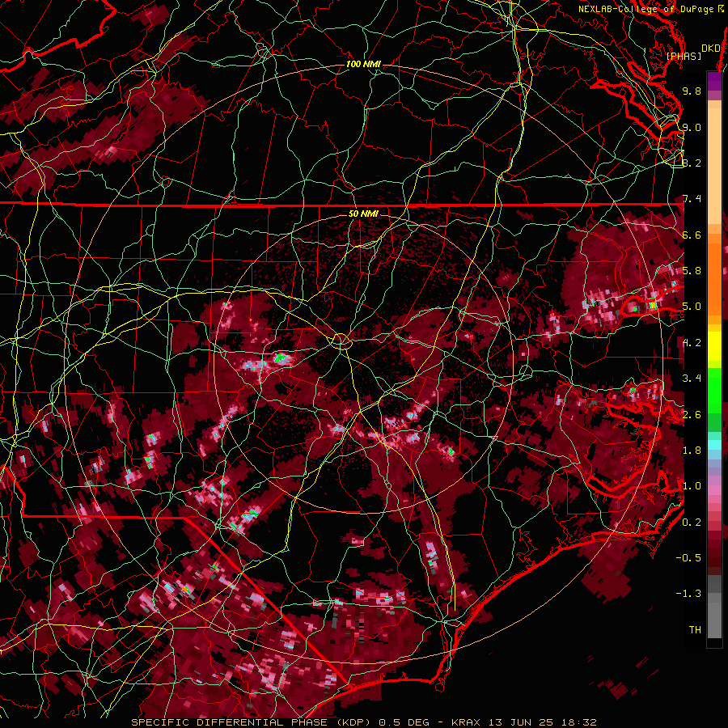Click the -1.3 value on the scale
Image resolution: width=728 pixels, height=728 pixels.
pyautogui.click(x=688, y=594)
